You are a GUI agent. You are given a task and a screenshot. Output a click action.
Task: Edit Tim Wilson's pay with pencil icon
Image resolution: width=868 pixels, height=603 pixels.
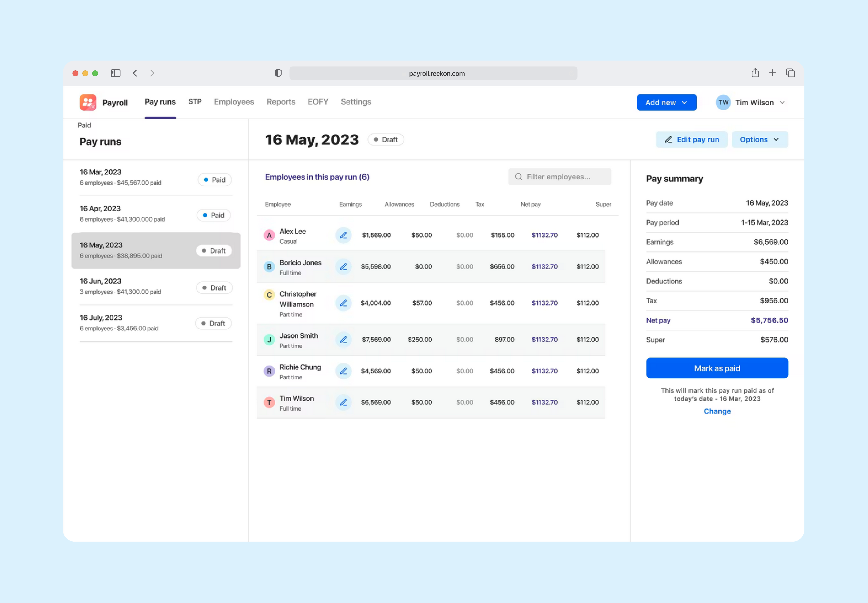pos(343,402)
